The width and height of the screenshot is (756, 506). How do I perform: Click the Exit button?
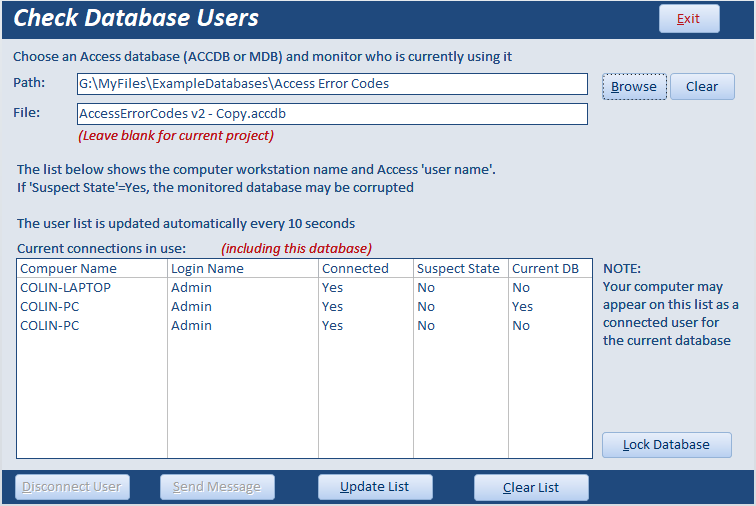(x=689, y=19)
